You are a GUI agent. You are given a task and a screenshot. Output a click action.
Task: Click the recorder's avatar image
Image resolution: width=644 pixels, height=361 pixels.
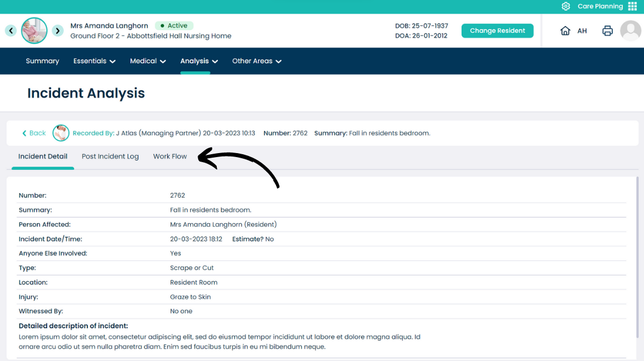click(61, 133)
